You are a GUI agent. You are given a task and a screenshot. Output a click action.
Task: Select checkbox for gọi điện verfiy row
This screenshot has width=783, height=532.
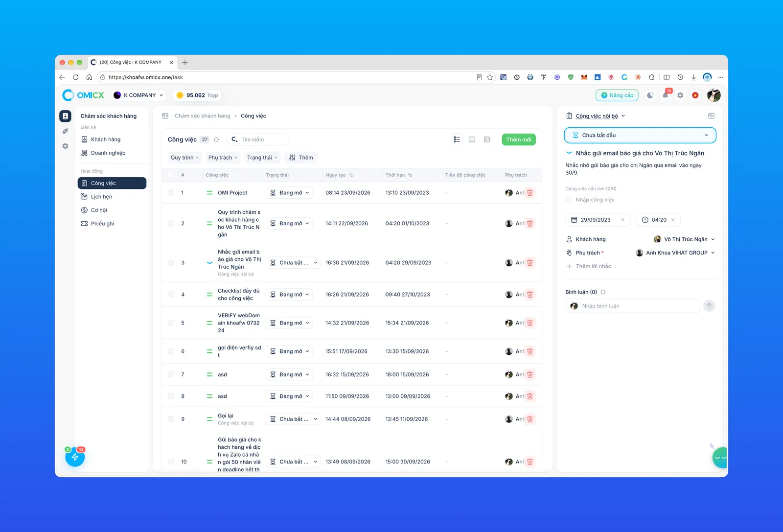click(171, 351)
